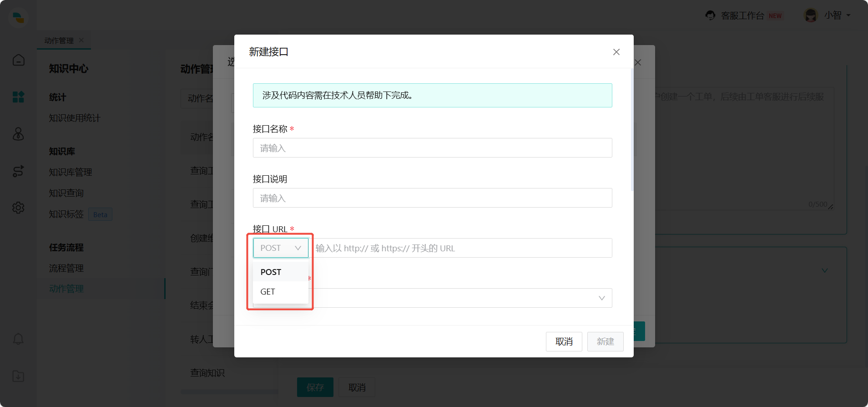Screen dimensions: 868x407
Task: Open the home icon in sidebar
Action: (18, 60)
